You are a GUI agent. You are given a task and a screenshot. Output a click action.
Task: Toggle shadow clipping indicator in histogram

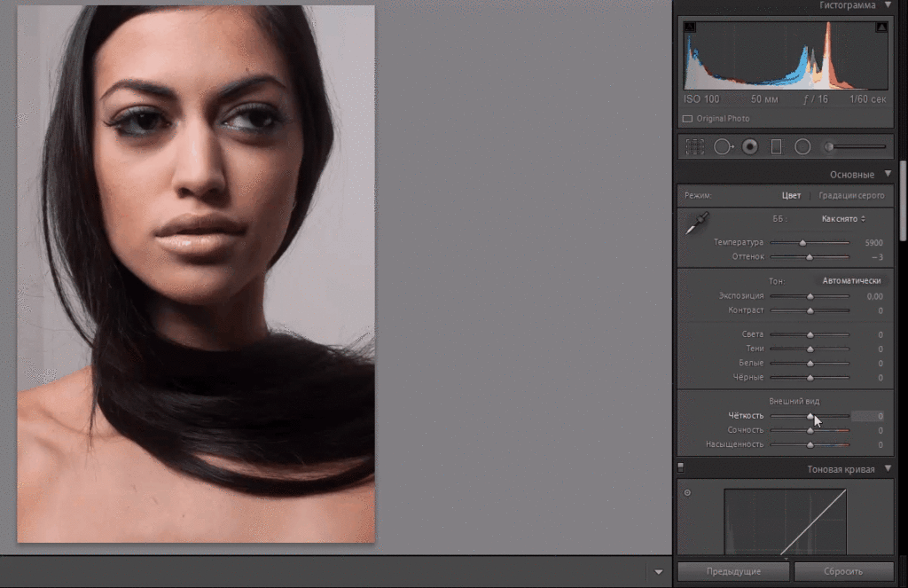click(690, 28)
